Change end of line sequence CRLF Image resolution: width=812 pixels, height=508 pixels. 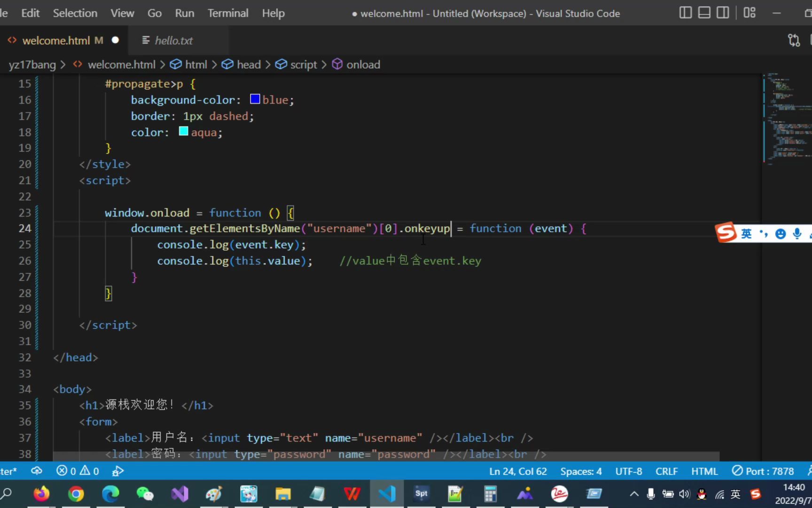(x=666, y=471)
